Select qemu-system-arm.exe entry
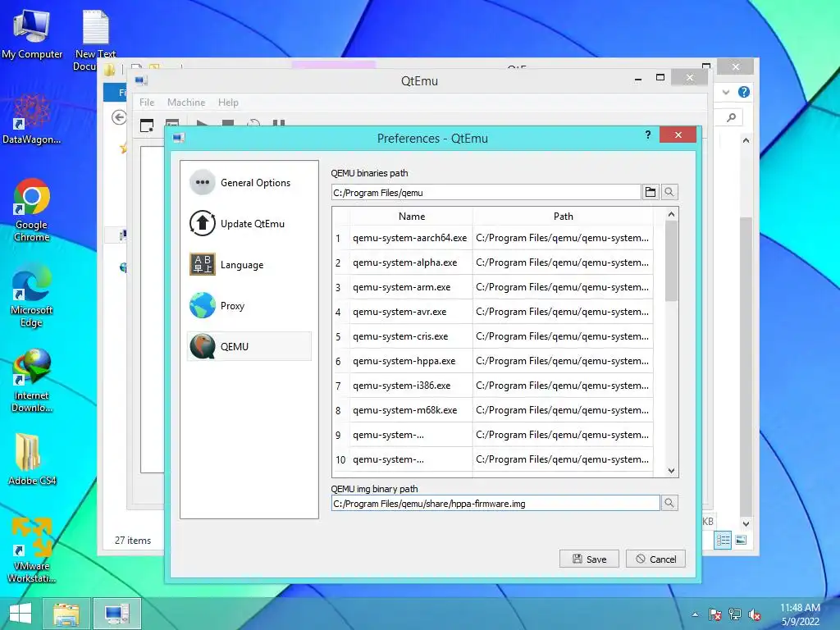 pos(410,287)
